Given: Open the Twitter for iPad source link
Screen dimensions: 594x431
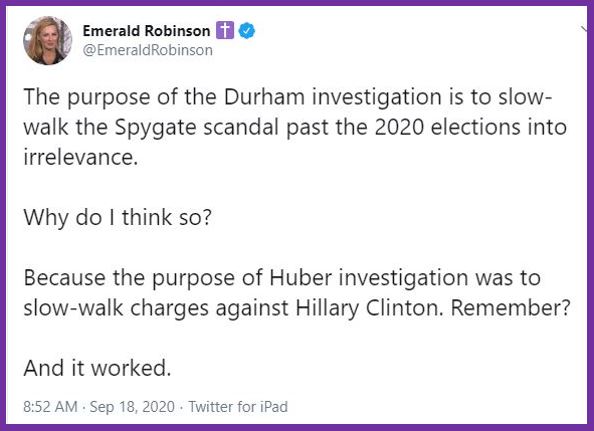Looking at the screenshot, I should coord(238,407).
